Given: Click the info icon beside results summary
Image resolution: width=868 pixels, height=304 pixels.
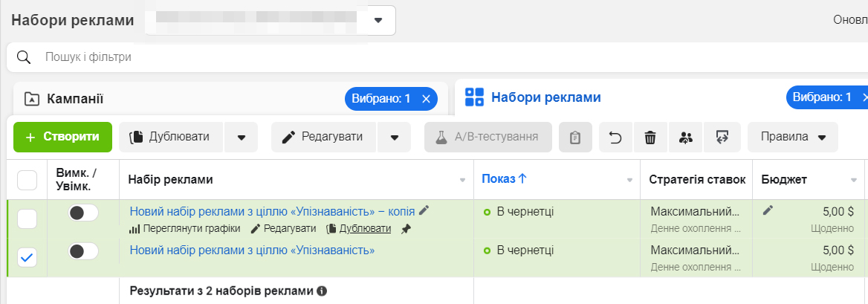Looking at the screenshot, I should click(322, 290).
